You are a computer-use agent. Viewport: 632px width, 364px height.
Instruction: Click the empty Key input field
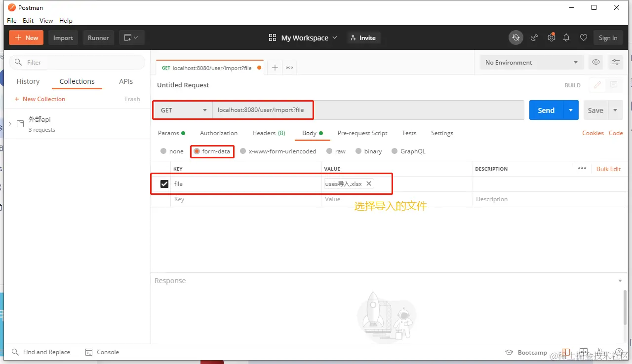coord(246,199)
